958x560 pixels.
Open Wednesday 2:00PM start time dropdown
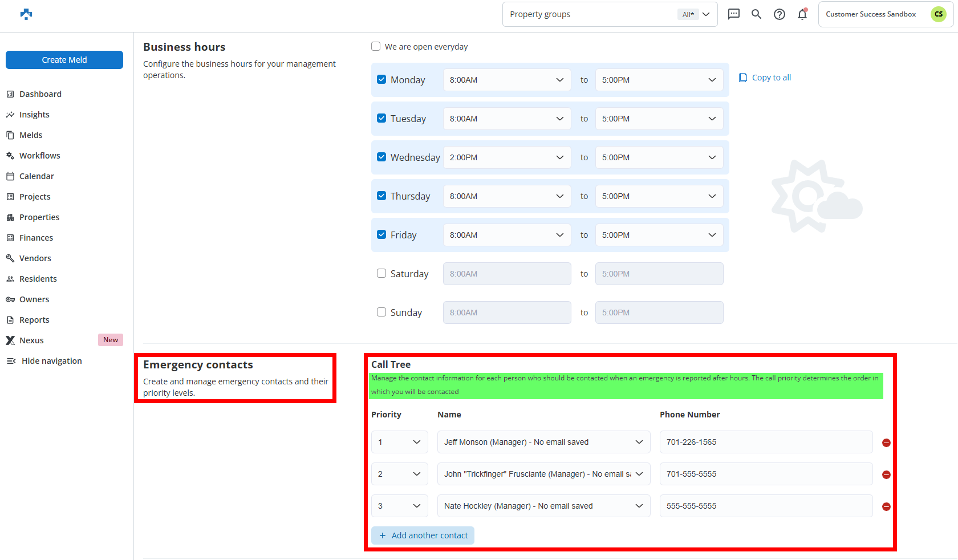(506, 157)
